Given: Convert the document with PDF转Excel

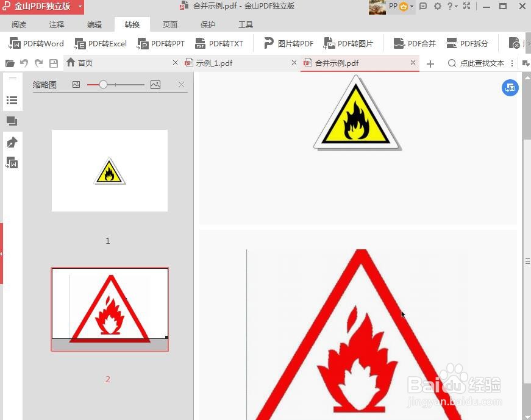Looking at the screenshot, I should (101, 44).
